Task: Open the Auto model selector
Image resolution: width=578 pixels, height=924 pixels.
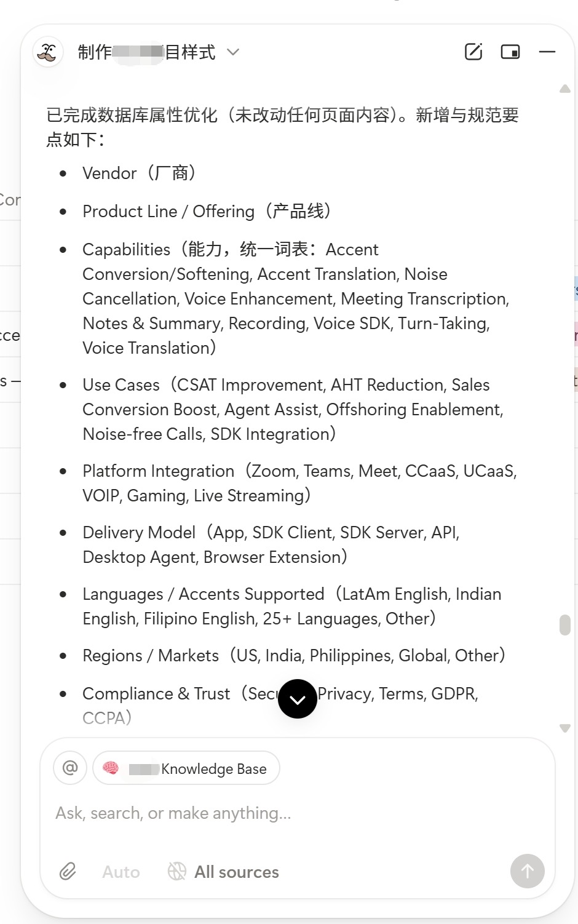Action: [x=121, y=872]
